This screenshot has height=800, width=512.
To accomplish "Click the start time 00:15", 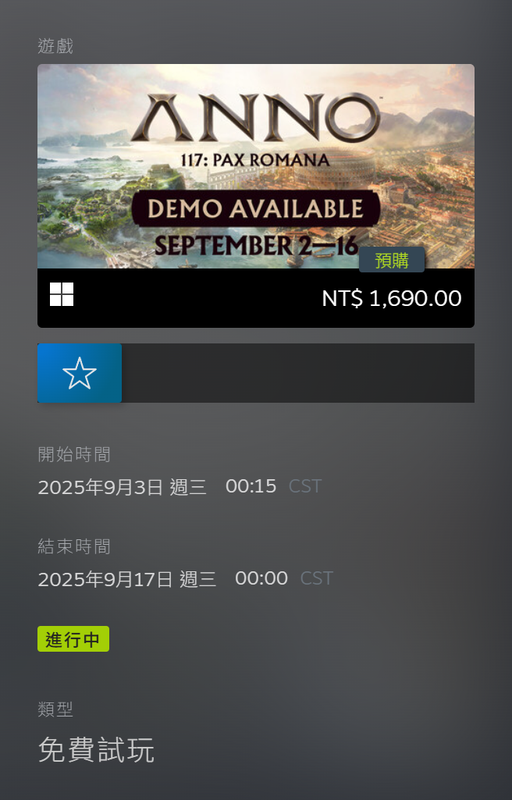I will pyautogui.click(x=251, y=486).
